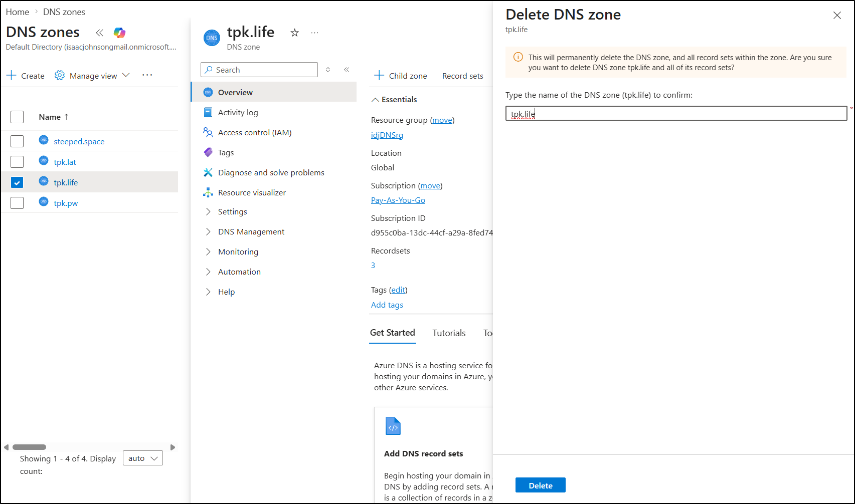Screen dimensions: 855x504
Task: Expand the DNS Management section
Action: [251, 231]
